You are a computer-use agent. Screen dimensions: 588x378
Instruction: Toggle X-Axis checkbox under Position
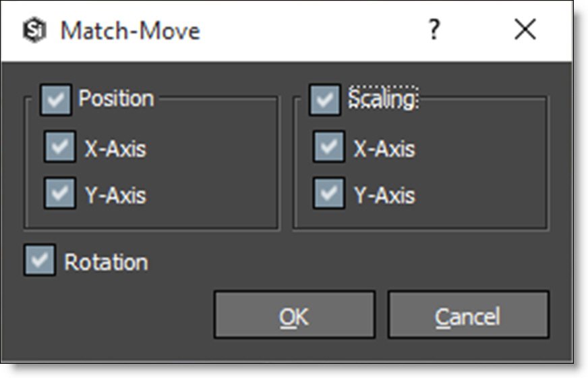pos(60,148)
